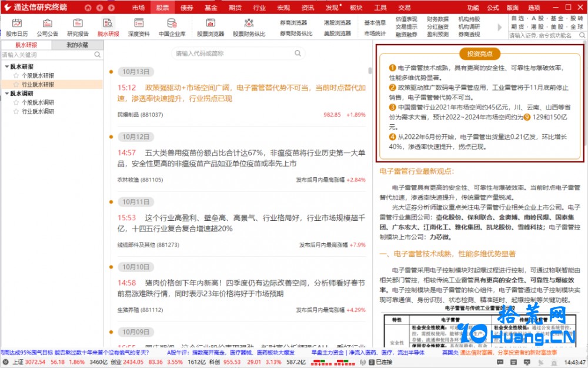
Task: Open 机构调研 toolbar link
Action: (x=469, y=26)
